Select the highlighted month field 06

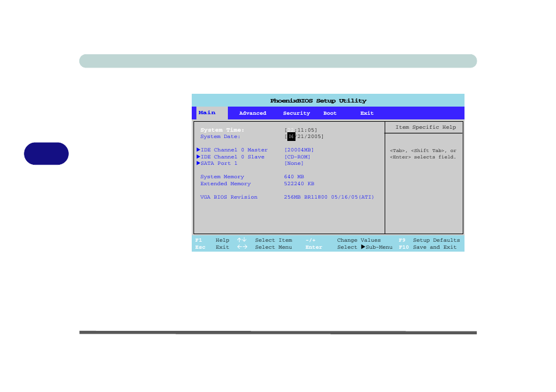point(291,136)
